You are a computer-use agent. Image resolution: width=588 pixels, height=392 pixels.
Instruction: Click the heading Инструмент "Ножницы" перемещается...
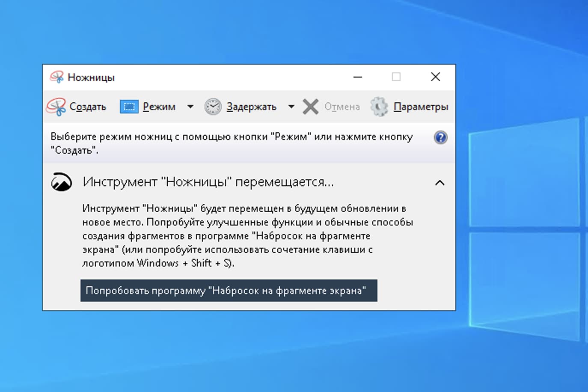[x=208, y=182]
